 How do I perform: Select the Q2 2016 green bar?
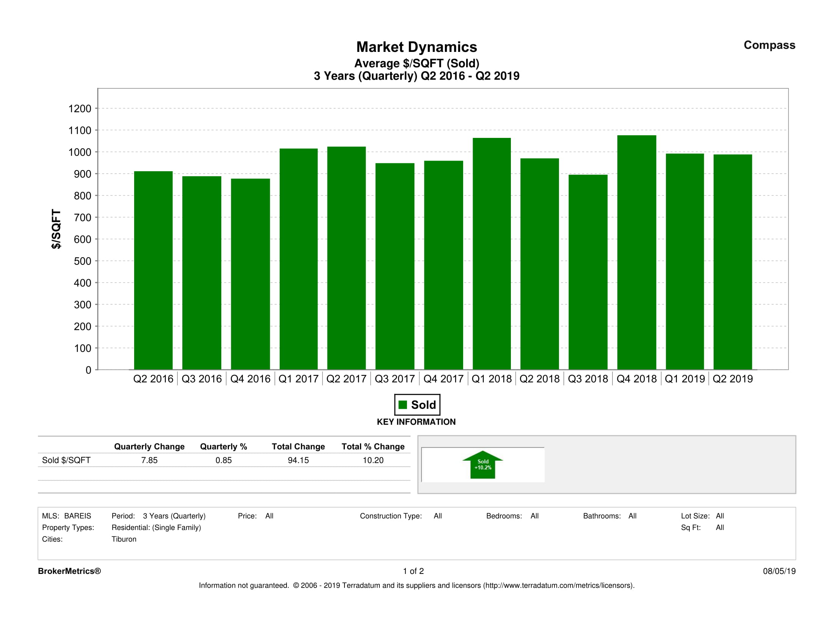click(153, 270)
